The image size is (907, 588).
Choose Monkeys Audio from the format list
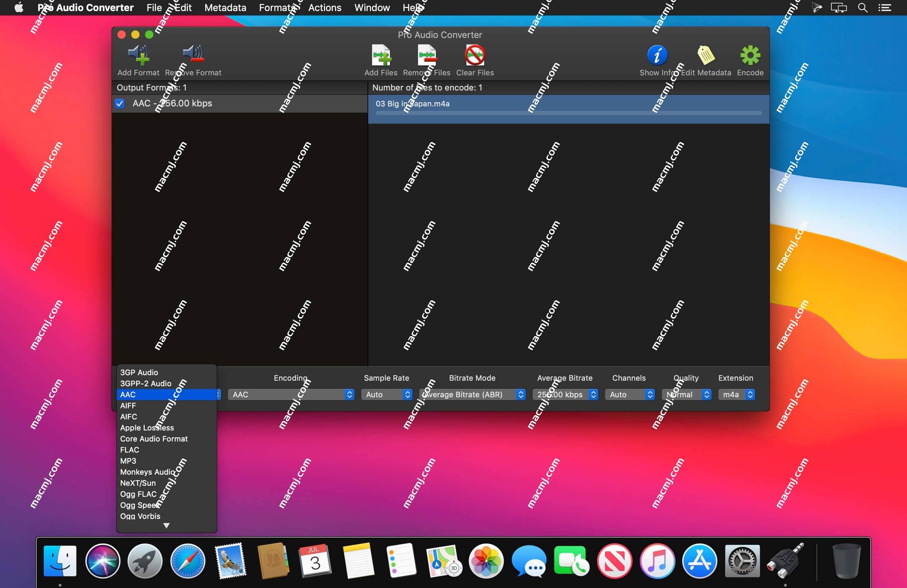[166, 472]
